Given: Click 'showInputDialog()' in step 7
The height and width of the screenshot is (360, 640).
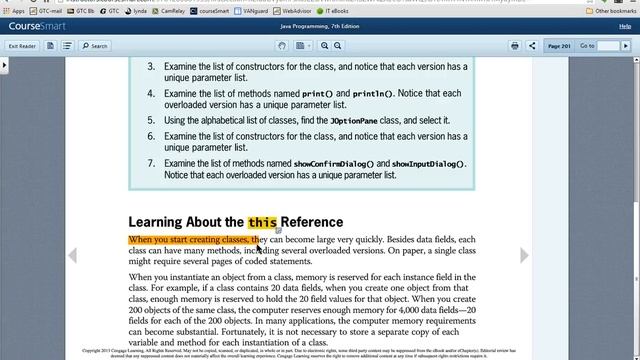Looking at the screenshot, I should [x=428, y=164].
